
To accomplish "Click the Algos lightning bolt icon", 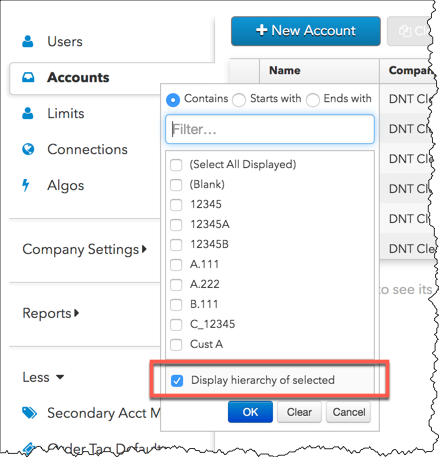I will (x=25, y=185).
